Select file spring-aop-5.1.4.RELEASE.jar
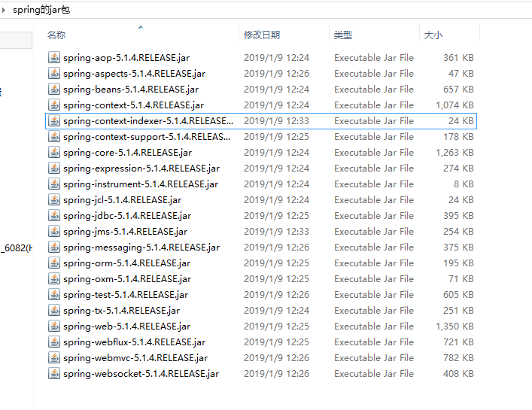Viewport: 532px width, 410px height. (126, 58)
